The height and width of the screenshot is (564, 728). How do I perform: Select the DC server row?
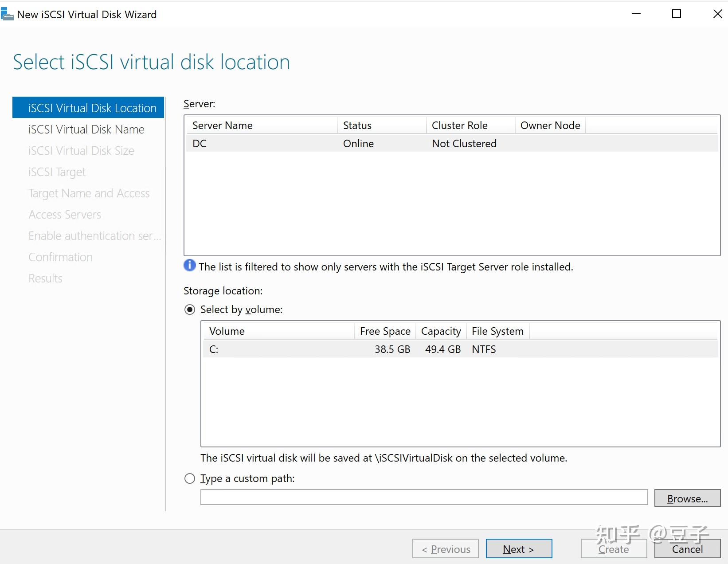coord(451,144)
